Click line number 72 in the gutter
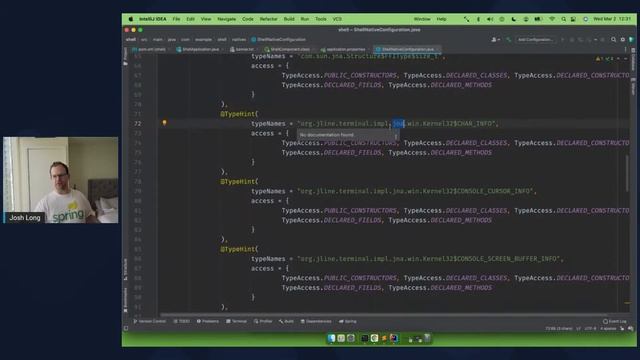 pyautogui.click(x=138, y=124)
